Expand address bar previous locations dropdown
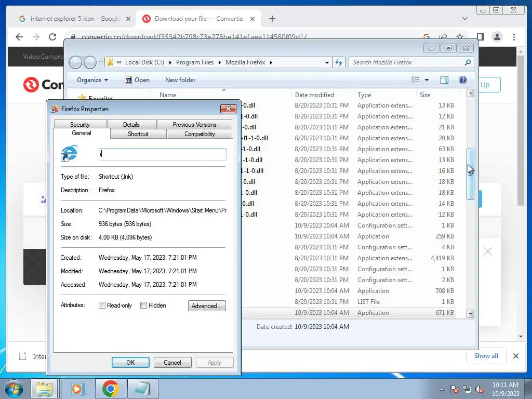 [327, 62]
